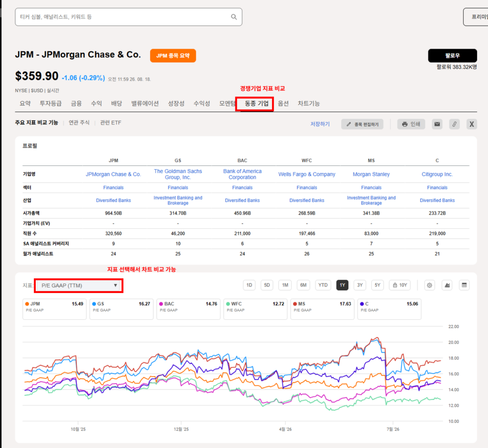Click the 인쇄 print button
This screenshot has width=488, height=448.
tap(411, 124)
